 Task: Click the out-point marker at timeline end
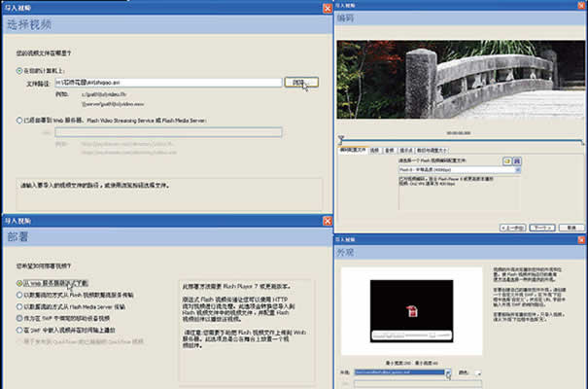582,143
